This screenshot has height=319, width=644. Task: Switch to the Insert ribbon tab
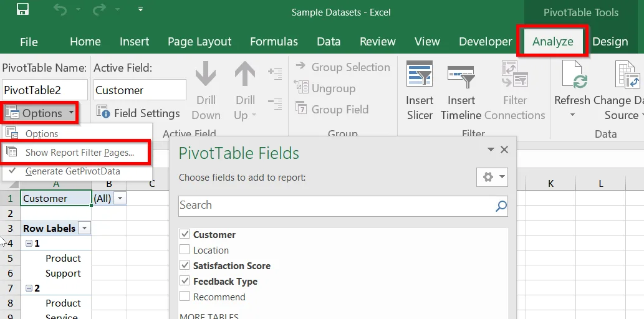click(134, 42)
